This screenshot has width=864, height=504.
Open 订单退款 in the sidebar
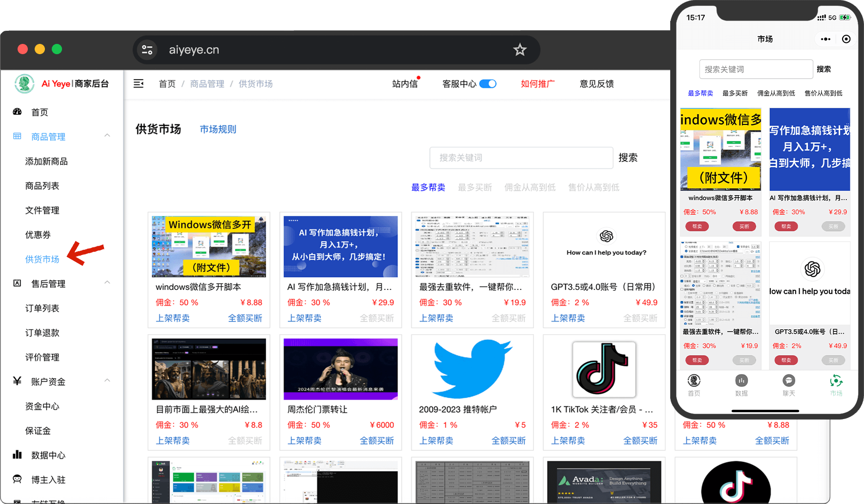coord(42,333)
